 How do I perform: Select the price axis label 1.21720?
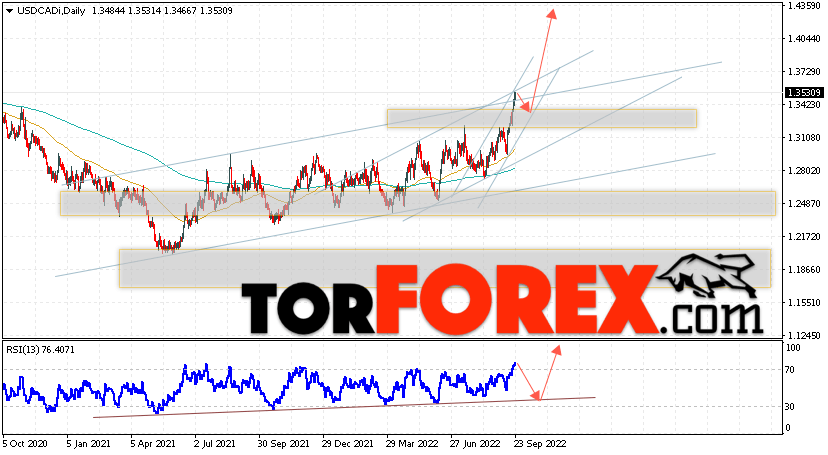click(x=804, y=236)
